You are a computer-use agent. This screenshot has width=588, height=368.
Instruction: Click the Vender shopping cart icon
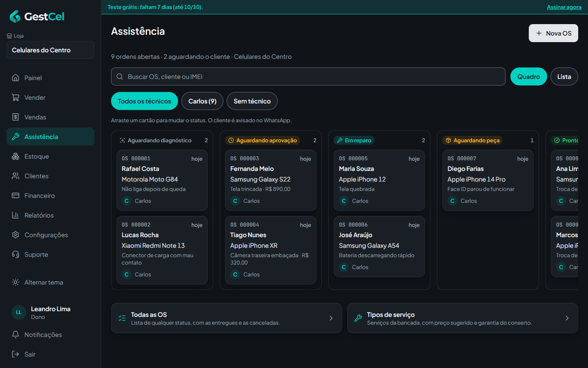[16, 97]
